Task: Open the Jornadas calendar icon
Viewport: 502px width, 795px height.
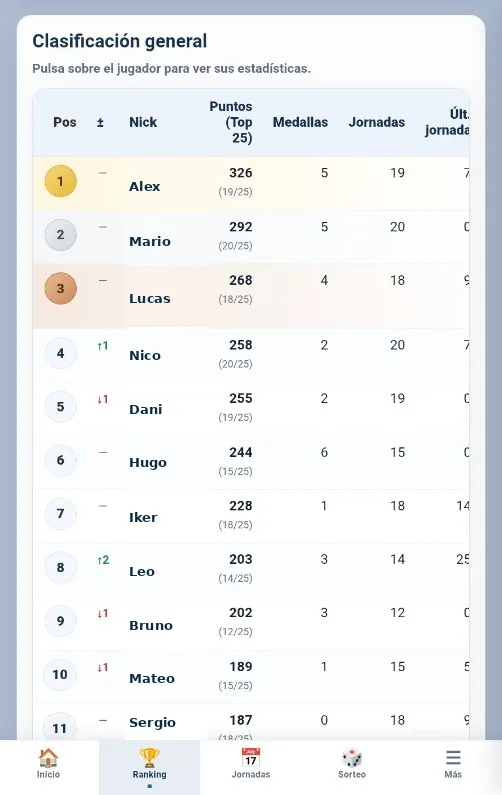Action: coord(250,758)
